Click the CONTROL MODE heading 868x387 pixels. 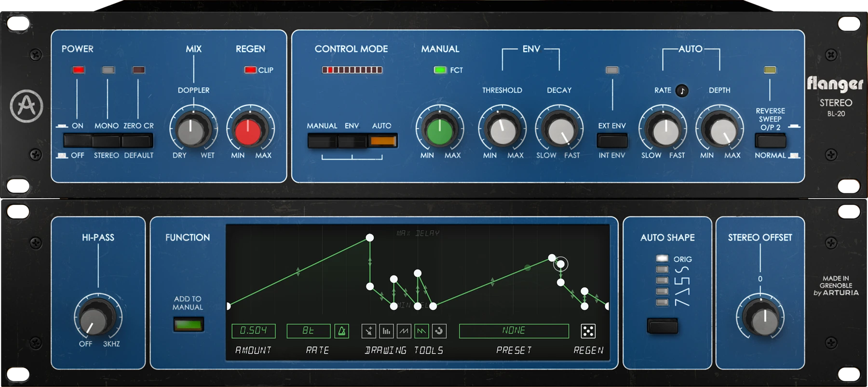click(351, 49)
